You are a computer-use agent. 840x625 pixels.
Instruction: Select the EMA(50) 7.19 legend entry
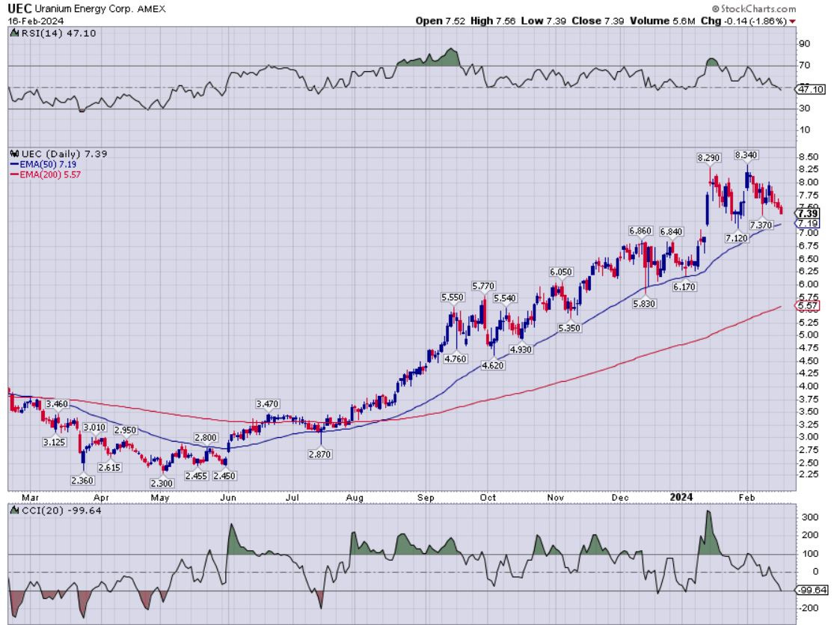click(x=43, y=165)
